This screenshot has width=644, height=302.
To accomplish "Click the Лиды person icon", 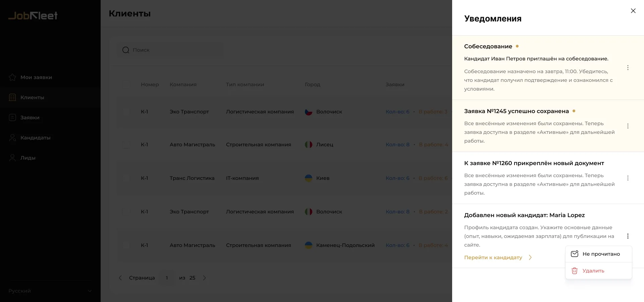I will coord(12,158).
